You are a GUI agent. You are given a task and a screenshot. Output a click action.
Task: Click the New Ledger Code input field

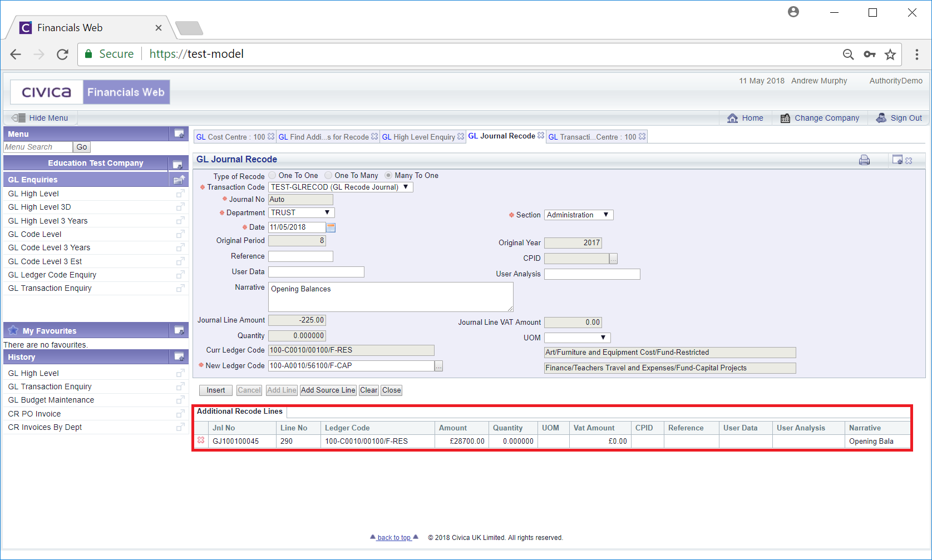(351, 366)
